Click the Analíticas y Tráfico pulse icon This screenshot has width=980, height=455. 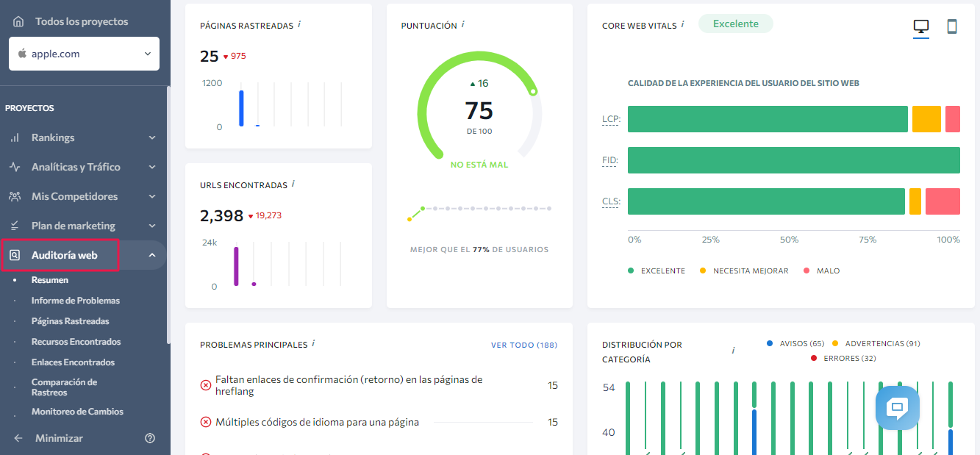(15, 167)
